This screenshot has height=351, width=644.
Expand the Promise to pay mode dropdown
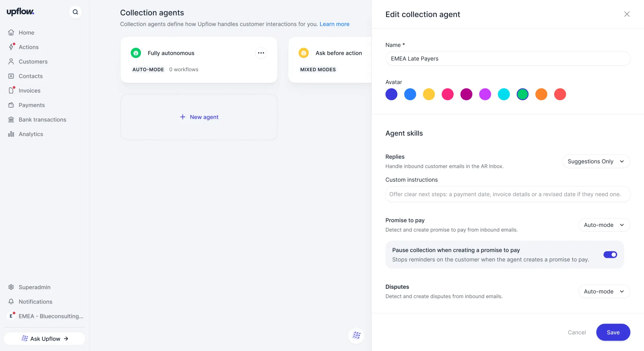pyautogui.click(x=604, y=225)
